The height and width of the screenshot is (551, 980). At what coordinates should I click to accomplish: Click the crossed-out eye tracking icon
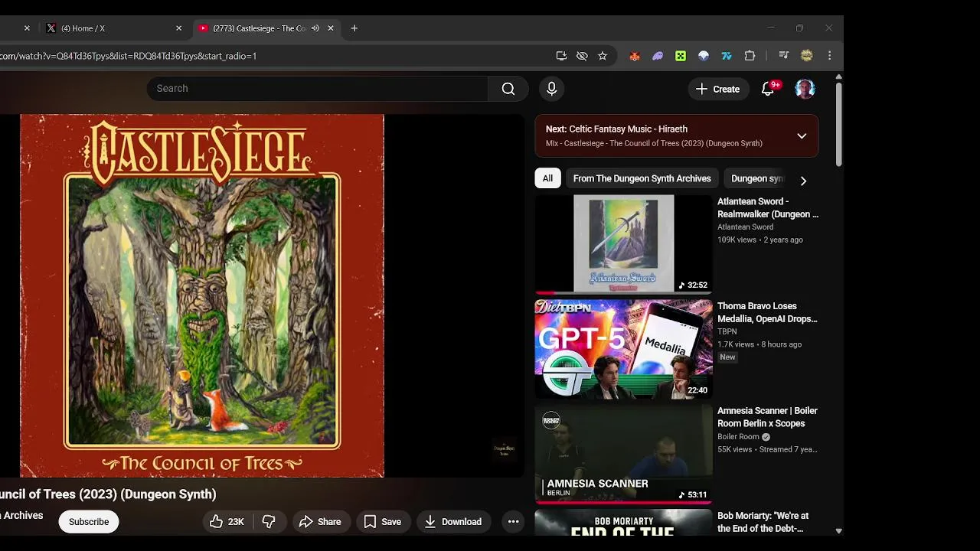pyautogui.click(x=582, y=56)
